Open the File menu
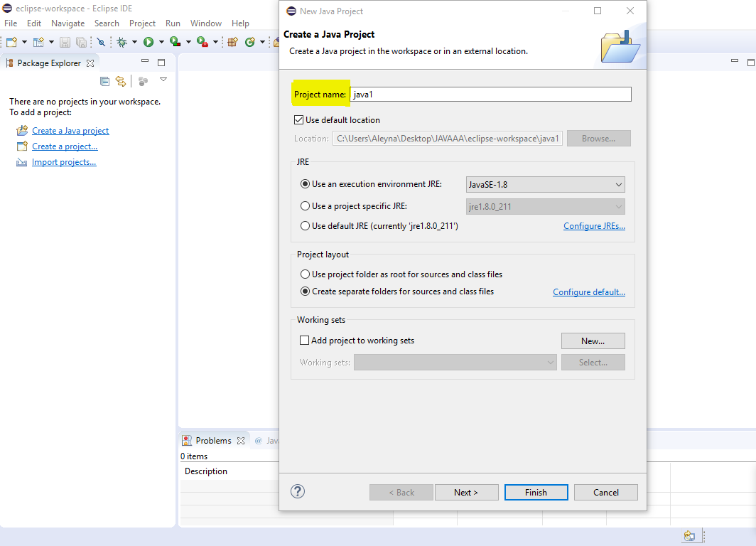The height and width of the screenshot is (546, 756). point(11,23)
